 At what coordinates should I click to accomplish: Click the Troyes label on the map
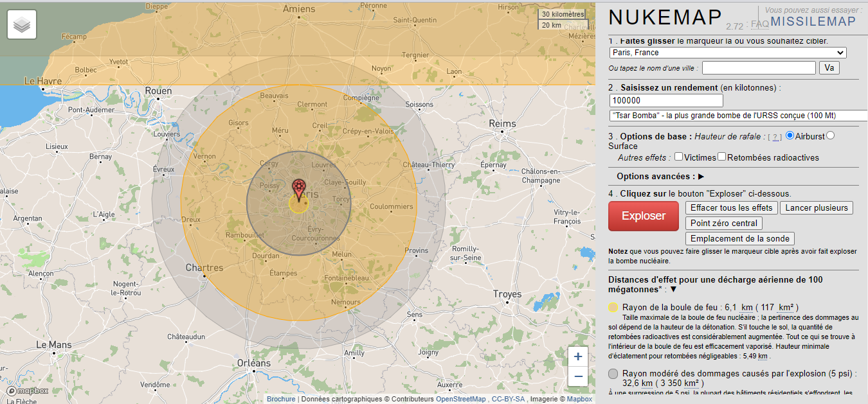507,294
